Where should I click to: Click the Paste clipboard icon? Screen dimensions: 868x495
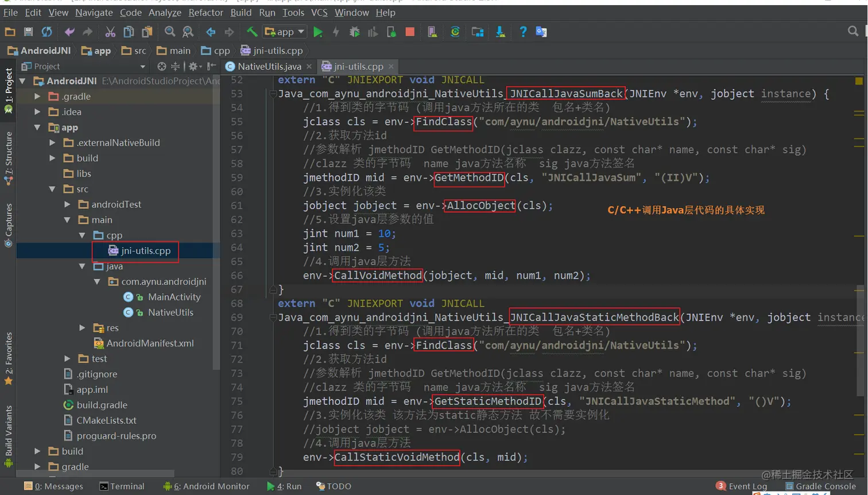(x=148, y=32)
